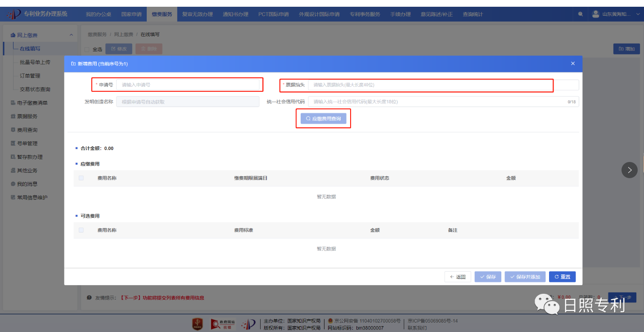
Task: Click the 电子缴费清单 sidebar icon
Action: tap(13, 103)
